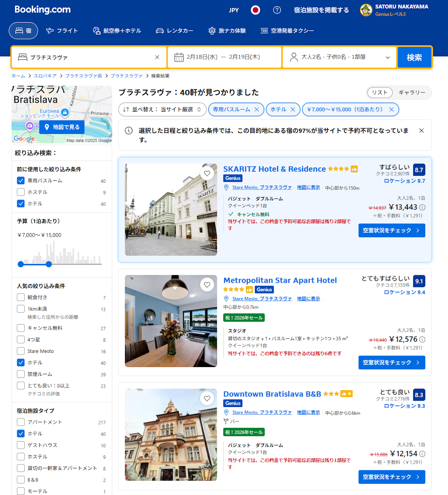This screenshot has height=495, width=448.
Task: Open the calendar icon in the date field
Action: pos(179,57)
